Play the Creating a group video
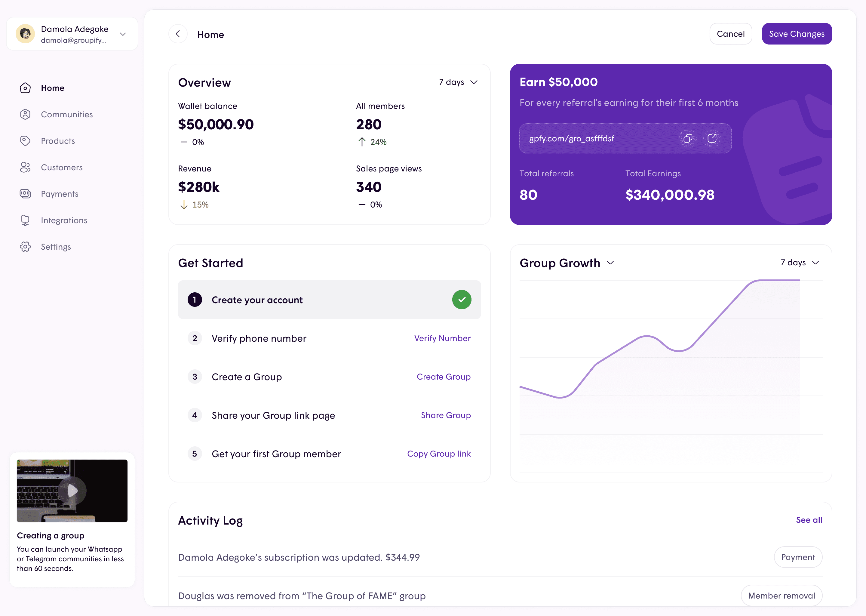The image size is (866, 616). point(72,491)
